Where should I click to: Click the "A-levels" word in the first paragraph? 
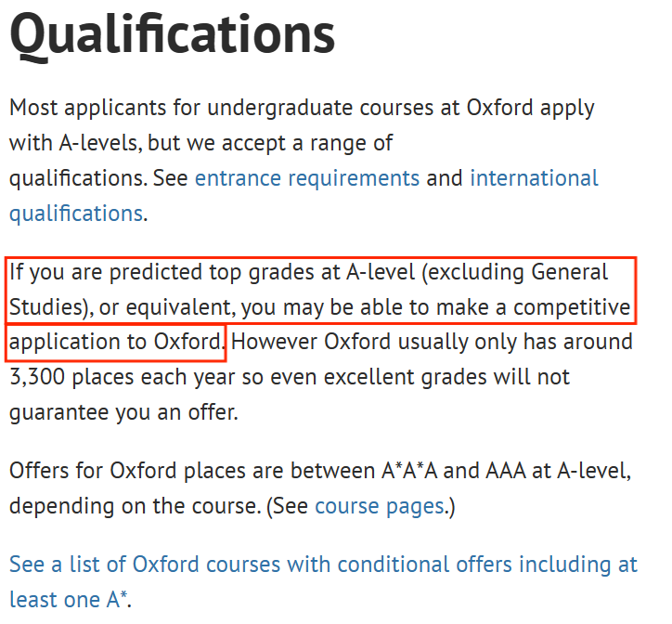pyautogui.click(x=100, y=143)
